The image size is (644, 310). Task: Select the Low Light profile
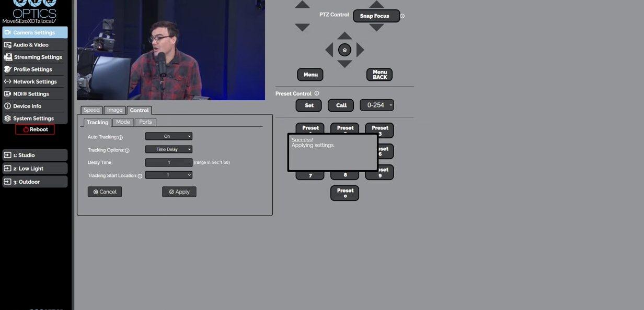point(35,169)
